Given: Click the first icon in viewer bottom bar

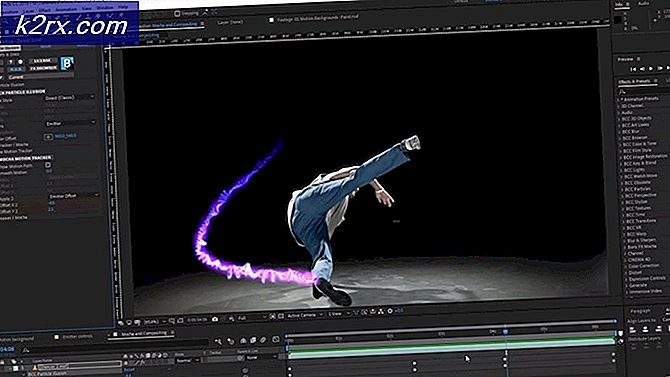Looking at the screenshot, I should [120, 322].
